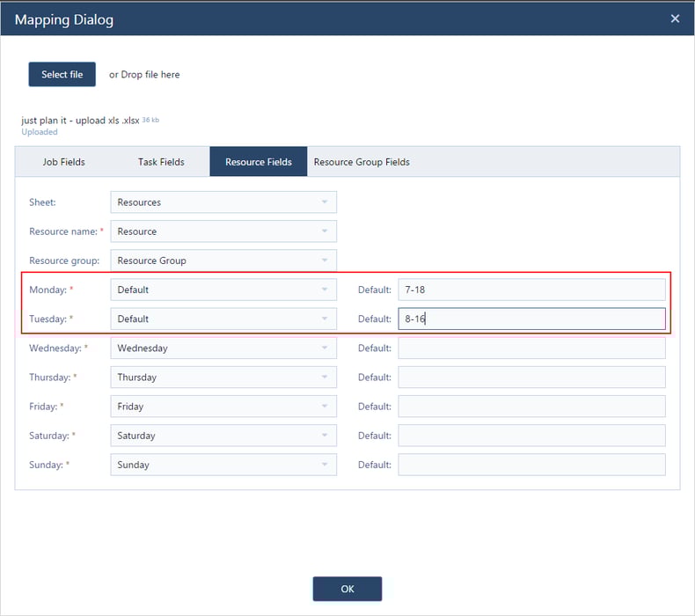Viewport: 695px width, 616px height.
Task: Go to Resource Group Fields tab
Action: (362, 162)
